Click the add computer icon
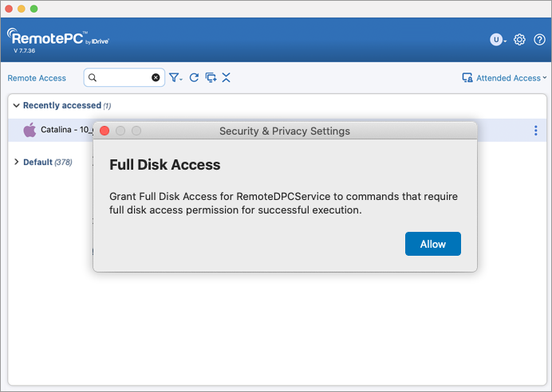Image resolution: width=552 pixels, height=392 pixels. point(211,78)
